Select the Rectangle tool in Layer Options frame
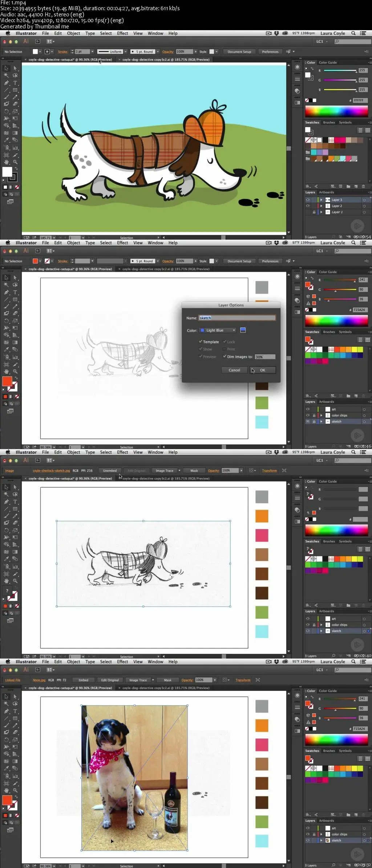Image resolution: width=372 pixels, height=868 pixels. tap(15, 299)
